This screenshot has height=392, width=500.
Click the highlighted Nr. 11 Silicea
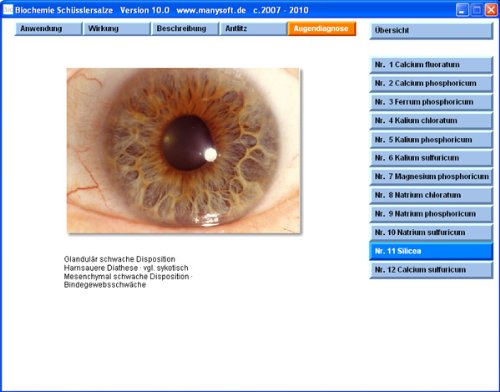coord(431,251)
